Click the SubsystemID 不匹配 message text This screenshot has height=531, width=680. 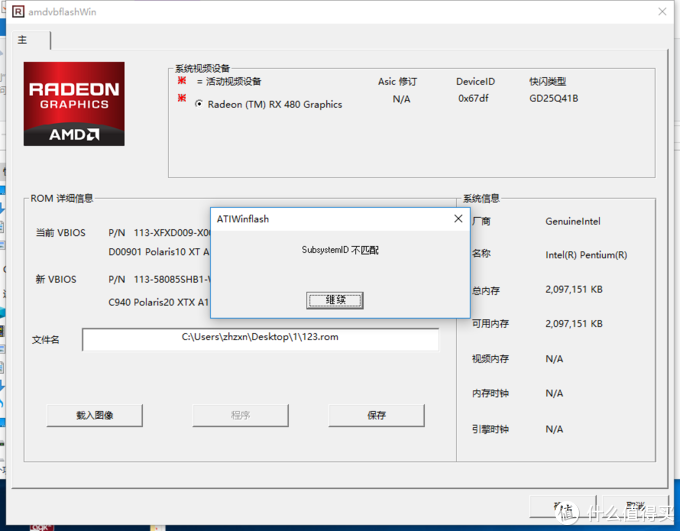pyautogui.click(x=340, y=250)
